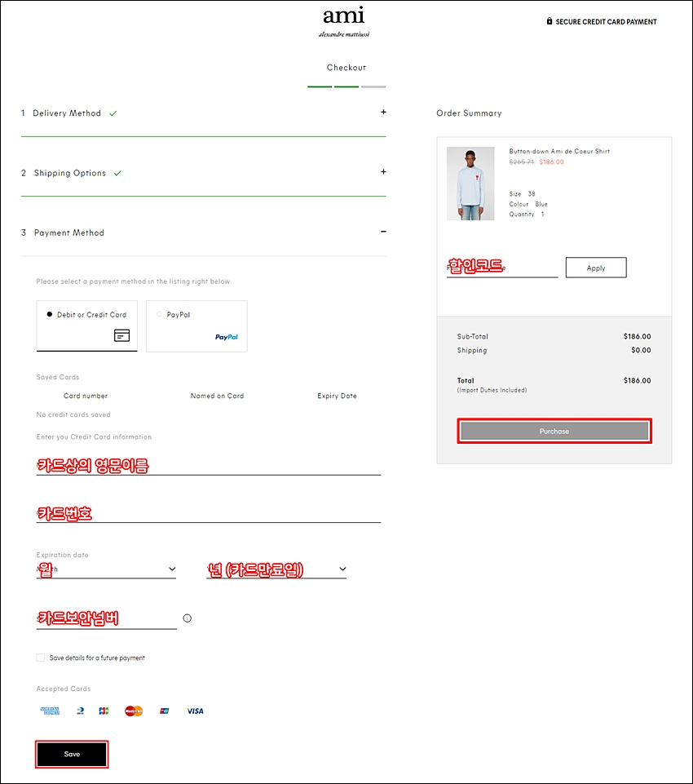Screen dimensions: 693x784
Task: Click the Shipping Options green checkmark
Action: tap(118, 174)
